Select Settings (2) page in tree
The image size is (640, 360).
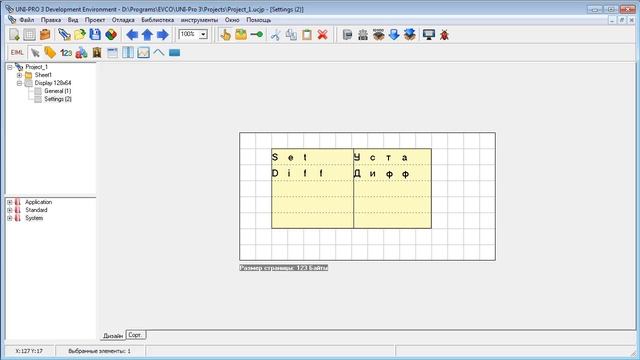58,99
